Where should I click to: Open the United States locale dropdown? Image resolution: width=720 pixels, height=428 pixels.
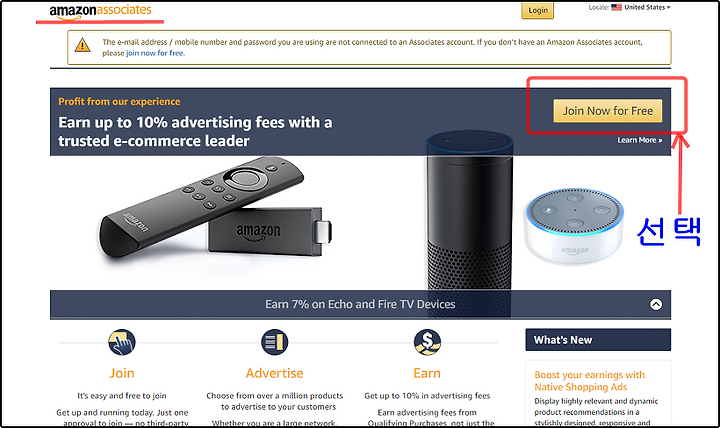click(x=647, y=7)
